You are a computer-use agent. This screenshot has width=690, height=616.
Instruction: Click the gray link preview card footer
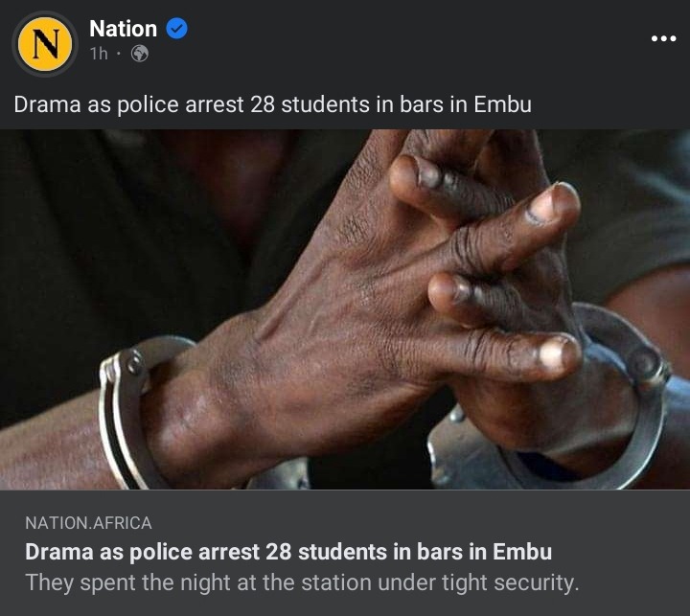pos(345,553)
